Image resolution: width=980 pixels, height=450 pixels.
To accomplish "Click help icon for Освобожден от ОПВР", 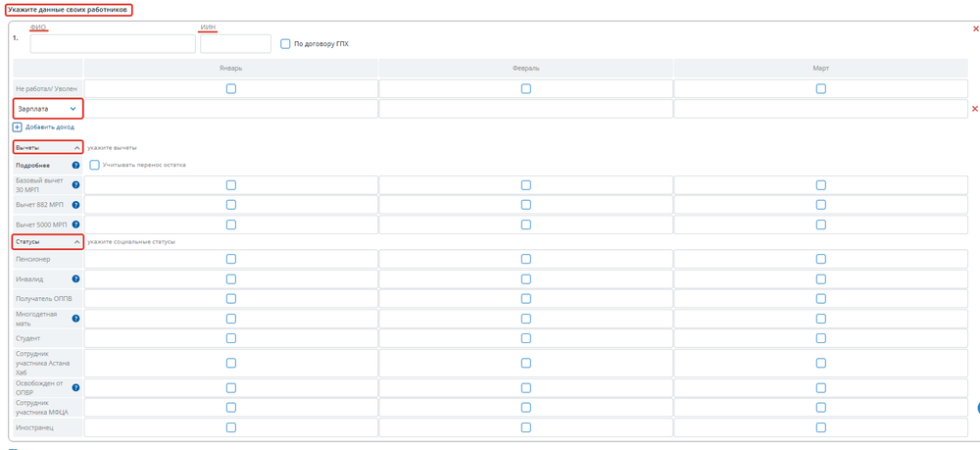I will coord(75,387).
